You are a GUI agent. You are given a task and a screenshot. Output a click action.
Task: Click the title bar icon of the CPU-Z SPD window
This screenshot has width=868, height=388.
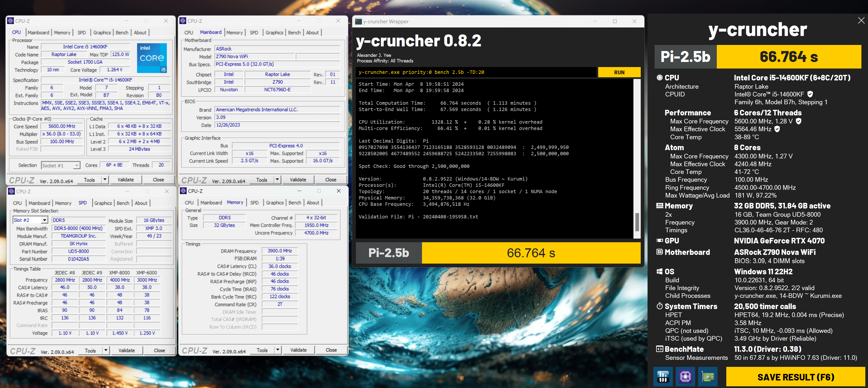11,191
